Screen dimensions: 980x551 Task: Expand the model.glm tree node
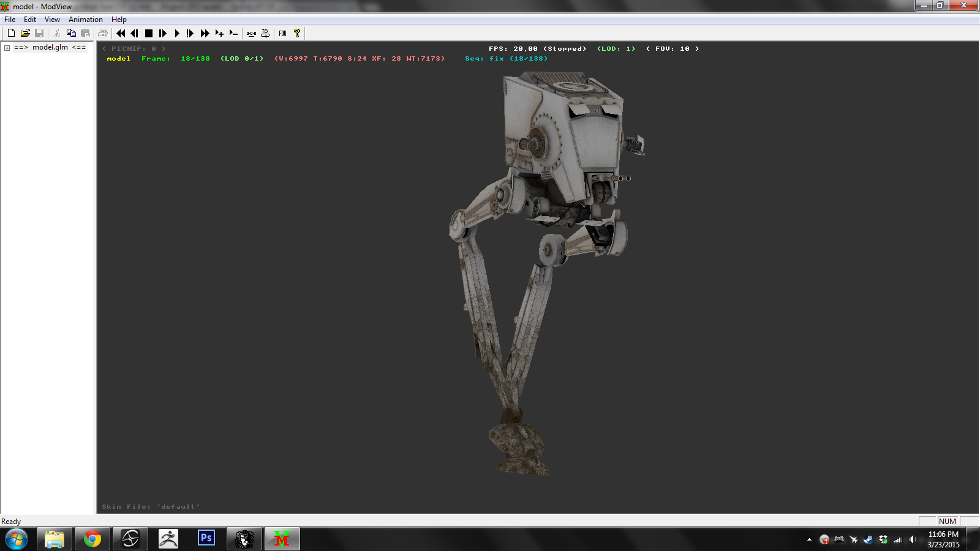(x=7, y=48)
